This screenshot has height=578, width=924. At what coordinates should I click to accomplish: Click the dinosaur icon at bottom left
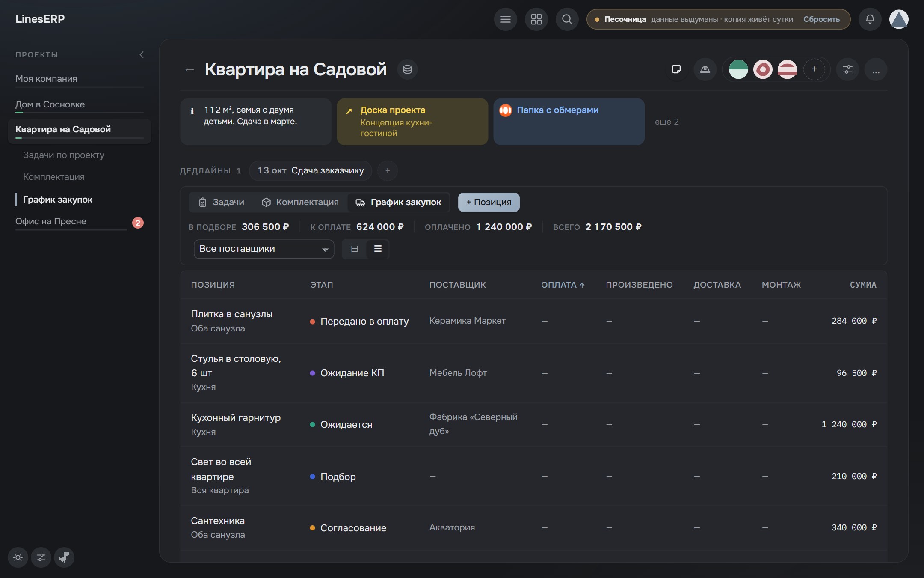click(64, 557)
